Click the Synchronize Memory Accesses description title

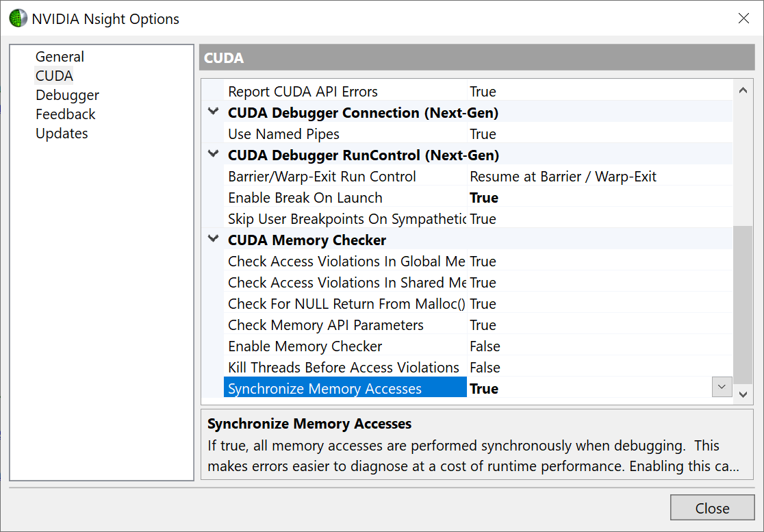[309, 423]
